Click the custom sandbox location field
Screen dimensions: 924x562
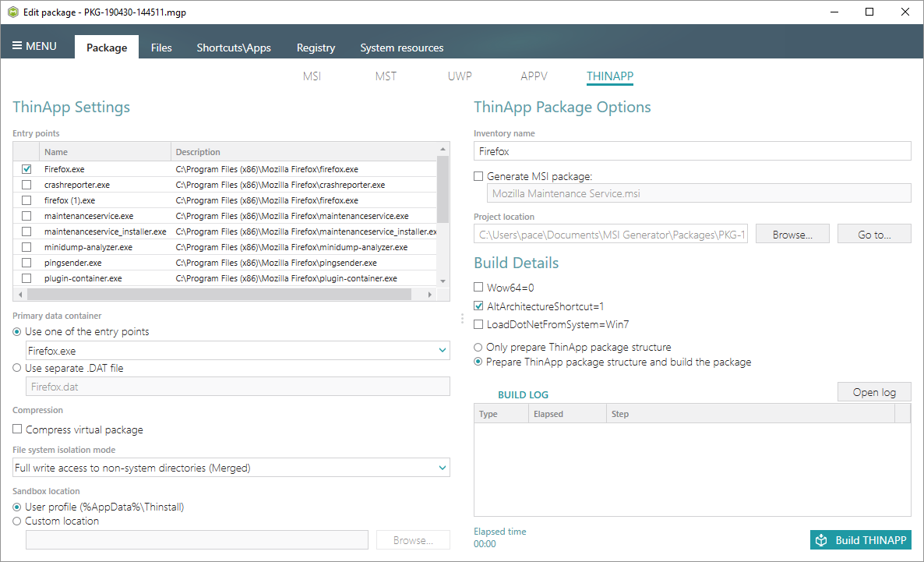tap(197, 539)
